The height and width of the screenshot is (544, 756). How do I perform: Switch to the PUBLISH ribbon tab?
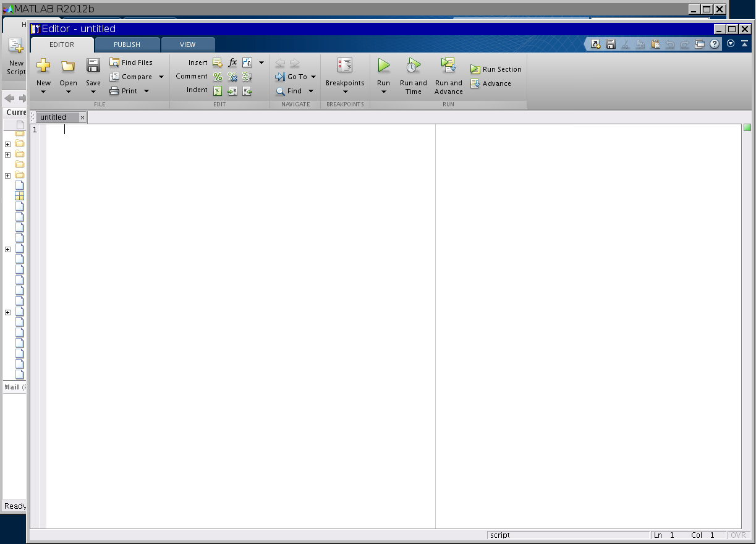[127, 45]
